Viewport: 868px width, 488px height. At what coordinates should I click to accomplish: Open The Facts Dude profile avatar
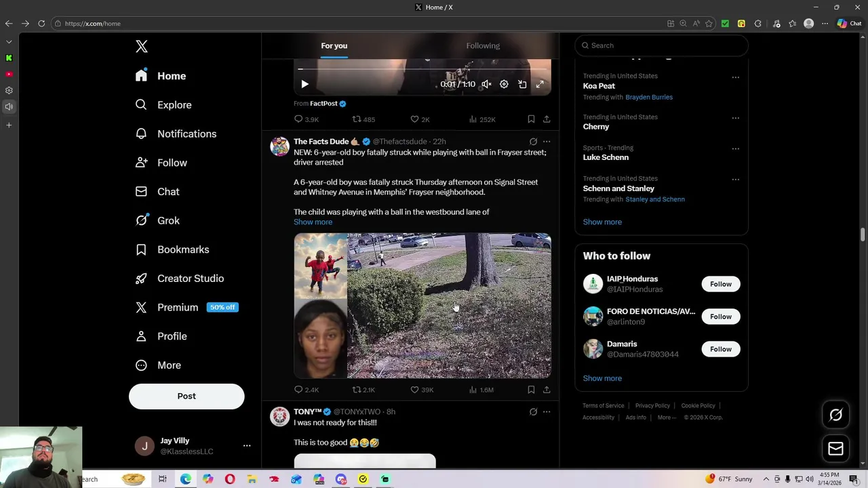279,146
